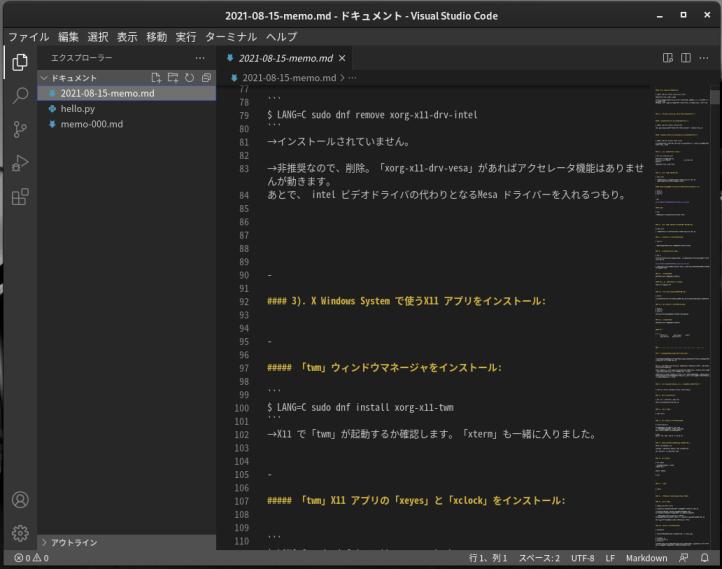This screenshot has width=722, height=569.
Task: Open the ターミナル menu
Action: pyautogui.click(x=231, y=37)
